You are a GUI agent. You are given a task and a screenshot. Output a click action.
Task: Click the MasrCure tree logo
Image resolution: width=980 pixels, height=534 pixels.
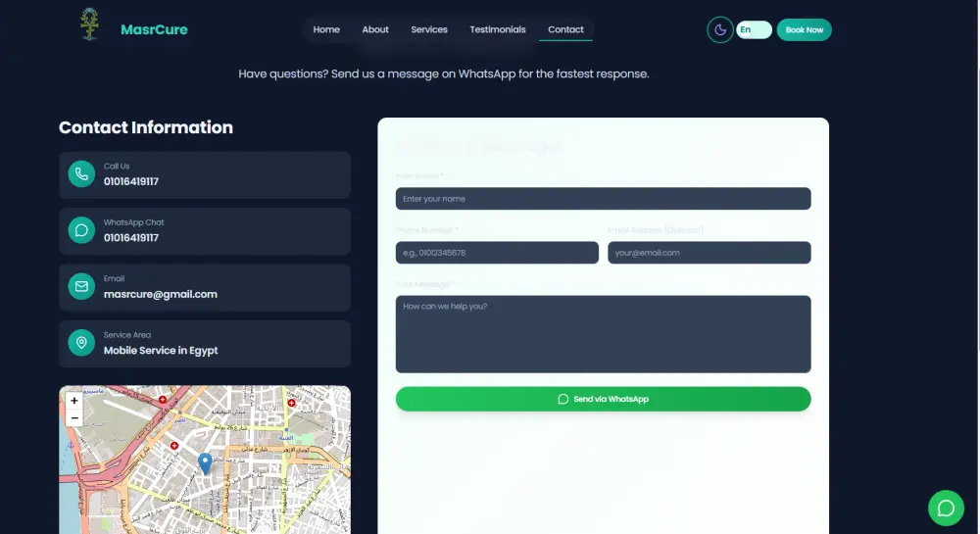pyautogui.click(x=90, y=24)
